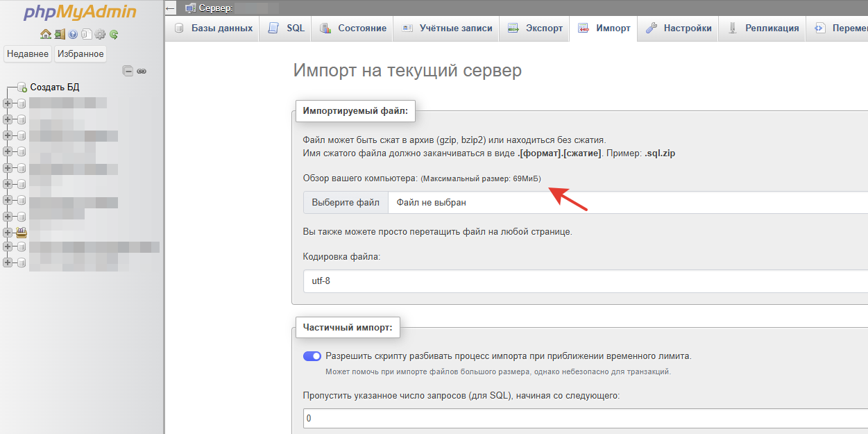This screenshot has width=868, height=434.
Task: Click the Недавнее button
Action: [x=28, y=54]
